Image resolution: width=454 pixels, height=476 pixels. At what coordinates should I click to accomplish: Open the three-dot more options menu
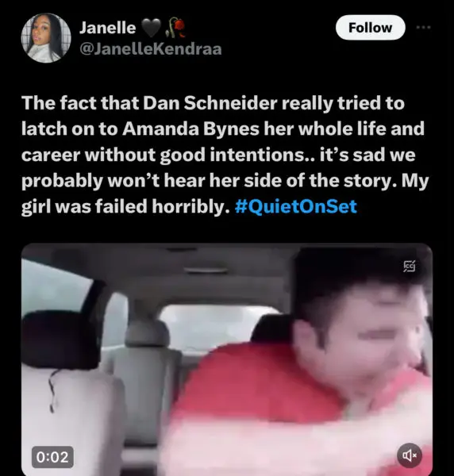tap(423, 28)
